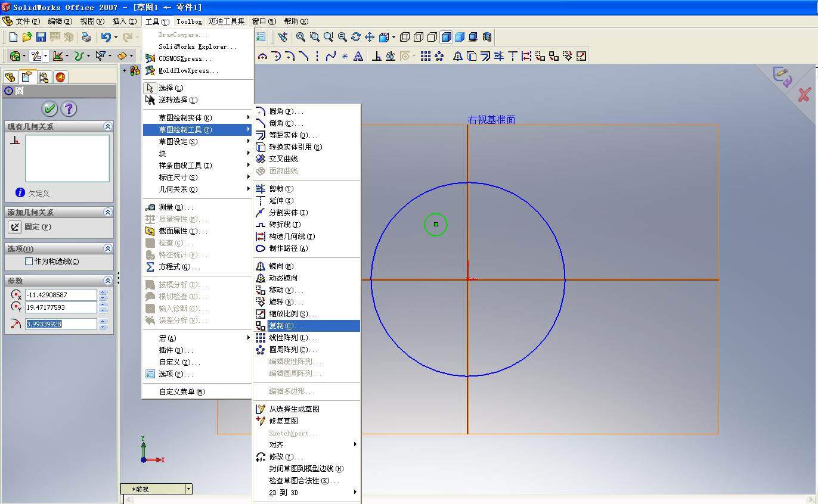Viewport: 818px width, 504px height.
Task: Click the Print icon
Action: [x=86, y=37]
